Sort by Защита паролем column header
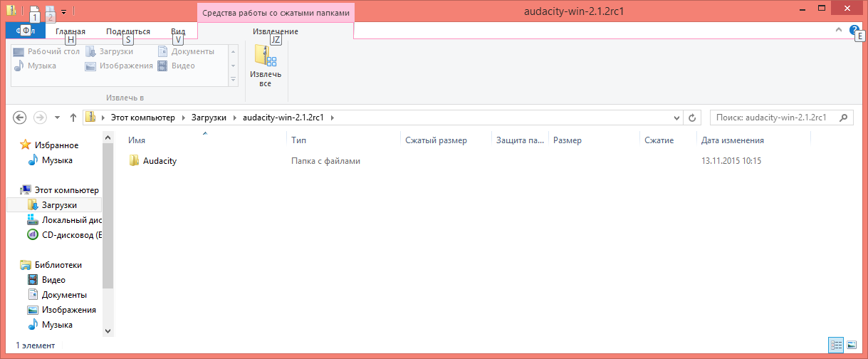The image size is (868, 359). pyautogui.click(x=520, y=140)
